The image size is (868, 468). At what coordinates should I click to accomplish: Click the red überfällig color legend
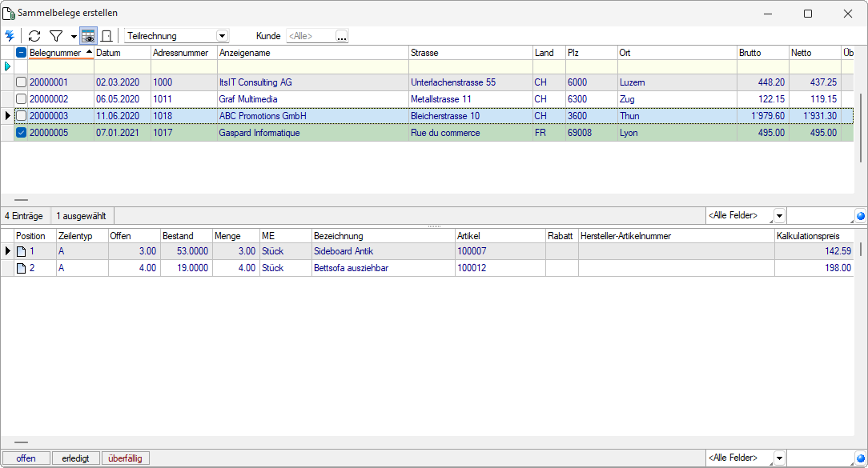point(126,458)
